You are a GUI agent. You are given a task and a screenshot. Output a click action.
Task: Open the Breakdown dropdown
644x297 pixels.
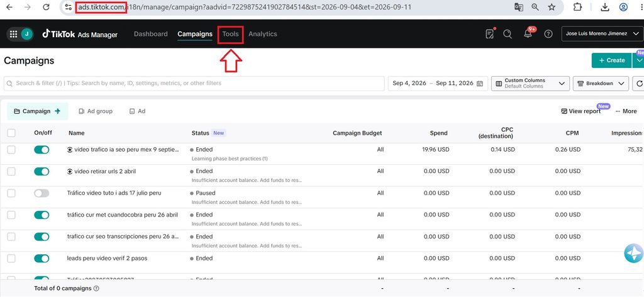pyautogui.click(x=601, y=84)
